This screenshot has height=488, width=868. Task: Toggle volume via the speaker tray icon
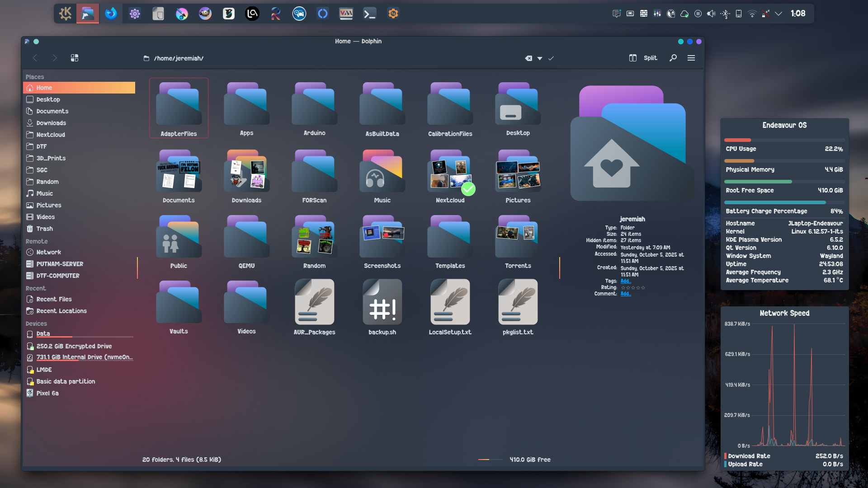711,14
